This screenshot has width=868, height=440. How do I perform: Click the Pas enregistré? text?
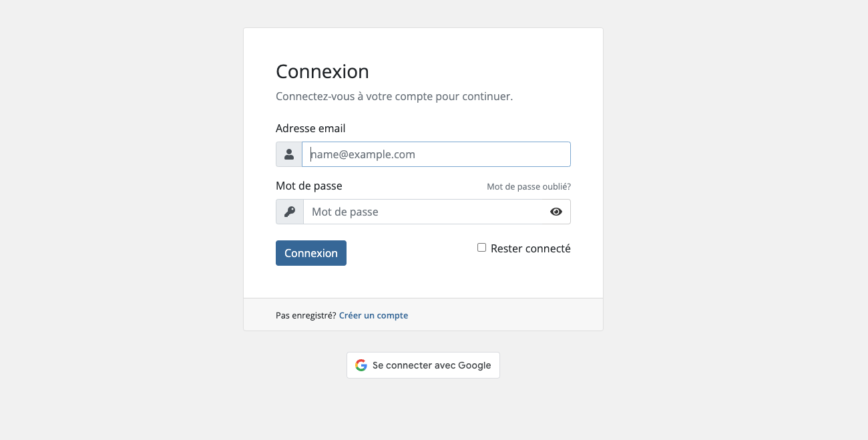(306, 315)
